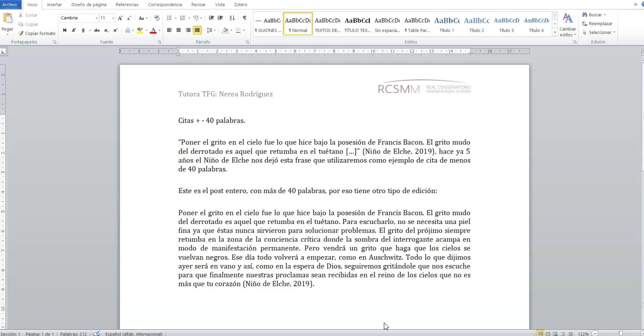Apply the Título 2 style

pos(477,24)
